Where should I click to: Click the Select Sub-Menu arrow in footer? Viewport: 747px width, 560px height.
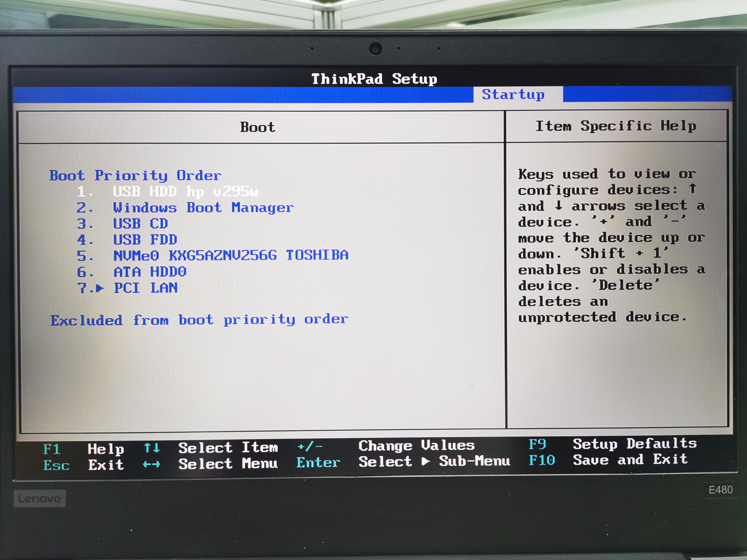coord(426,461)
